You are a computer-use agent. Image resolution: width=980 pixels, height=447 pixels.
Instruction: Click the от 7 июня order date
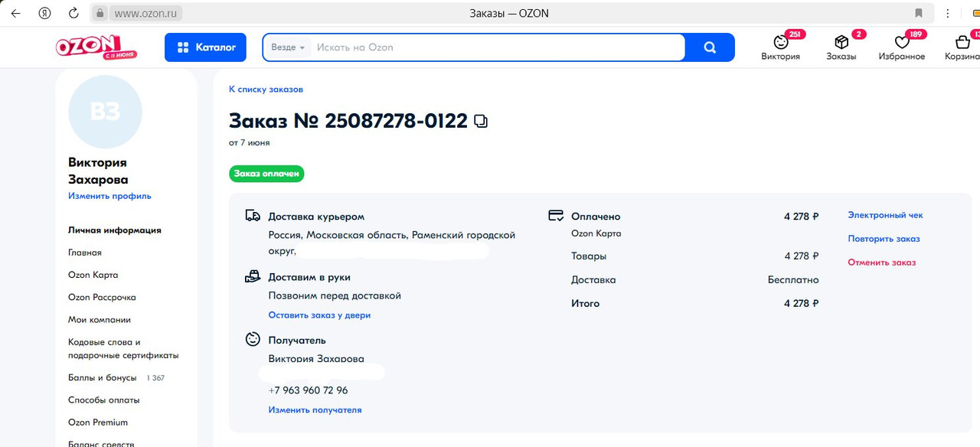pyautogui.click(x=249, y=143)
